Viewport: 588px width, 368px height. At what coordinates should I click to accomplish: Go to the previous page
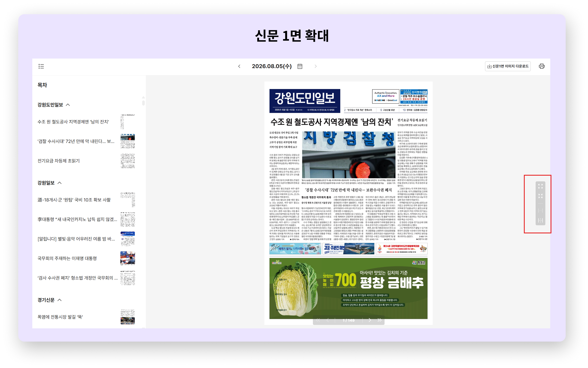tap(328, 320)
